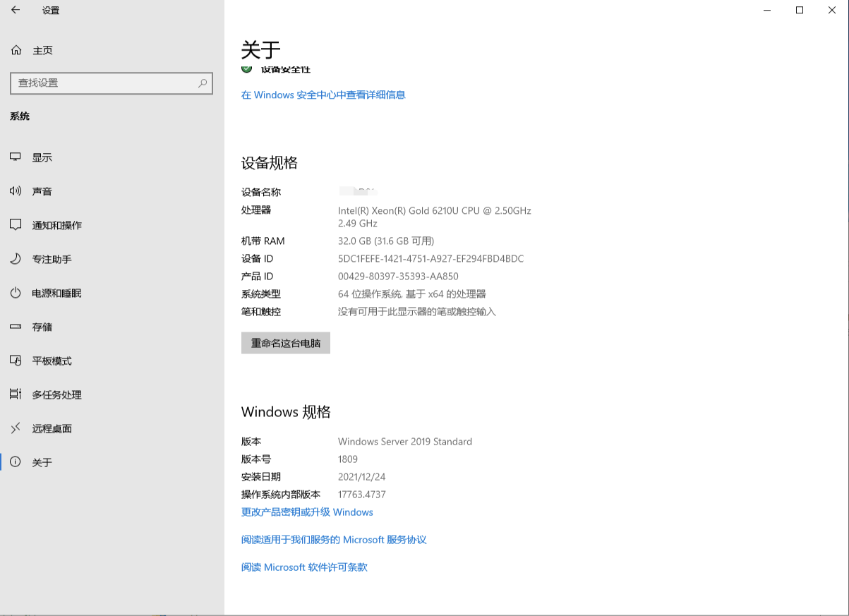
Task: Open 阅读 Microsoft 软件许可条款 link
Action: (x=304, y=567)
